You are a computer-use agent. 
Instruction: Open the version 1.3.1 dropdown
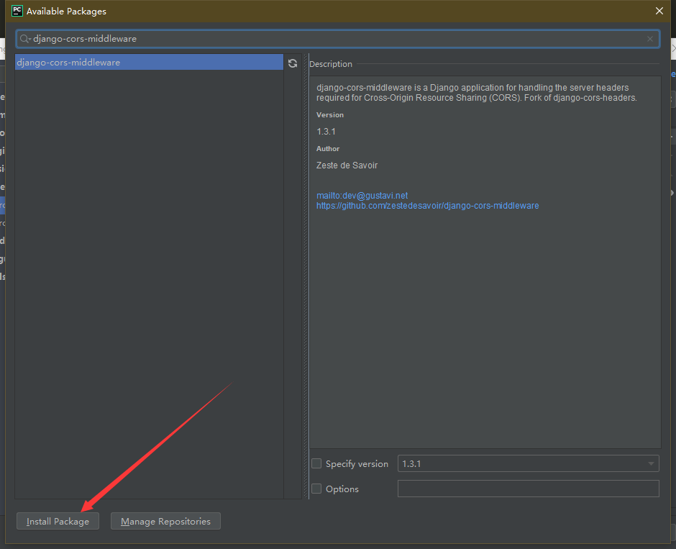528,464
